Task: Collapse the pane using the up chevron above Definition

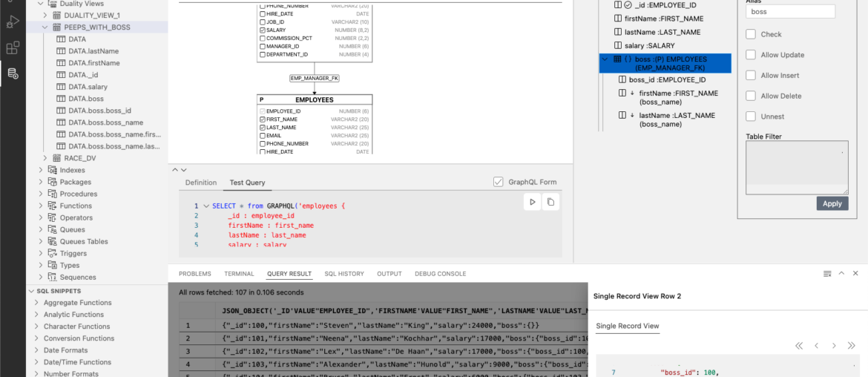Action: (x=176, y=170)
